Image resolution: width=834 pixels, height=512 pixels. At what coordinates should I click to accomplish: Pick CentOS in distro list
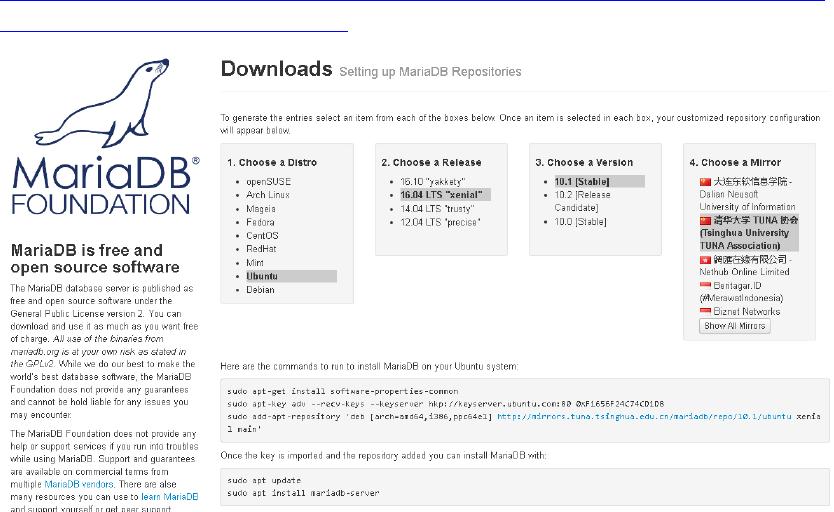tap(262, 236)
